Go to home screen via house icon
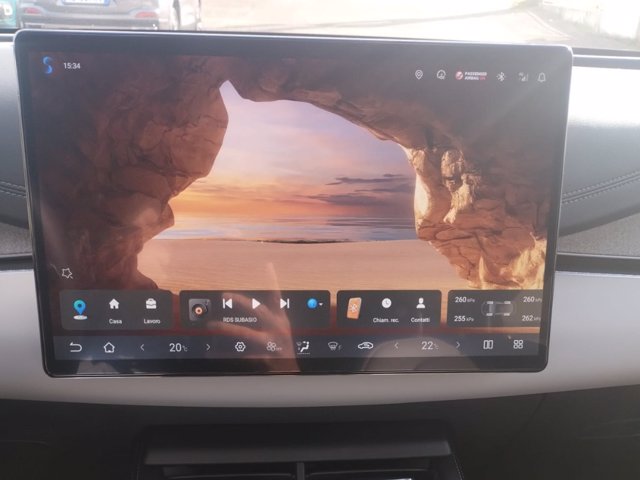Screen dimensions: 640x480 pyautogui.click(x=108, y=346)
